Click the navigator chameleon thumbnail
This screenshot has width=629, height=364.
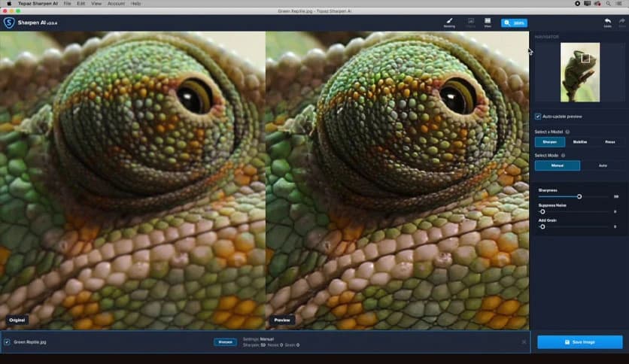pyautogui.click(x=580, y=72)
